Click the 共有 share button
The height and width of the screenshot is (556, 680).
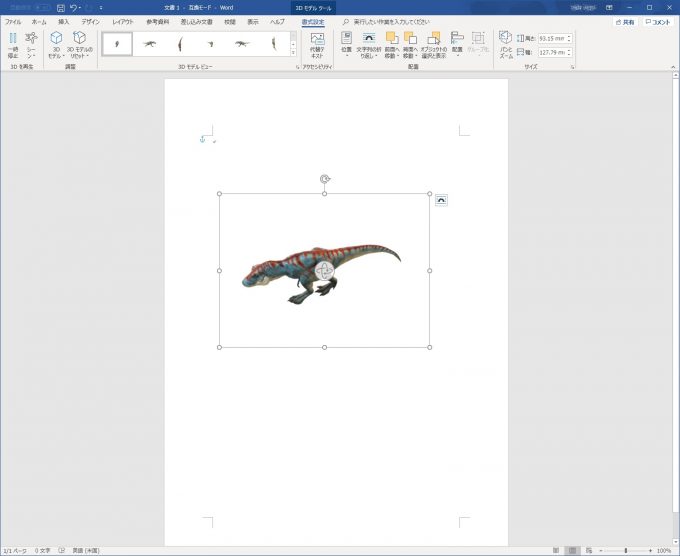point(625,22)
